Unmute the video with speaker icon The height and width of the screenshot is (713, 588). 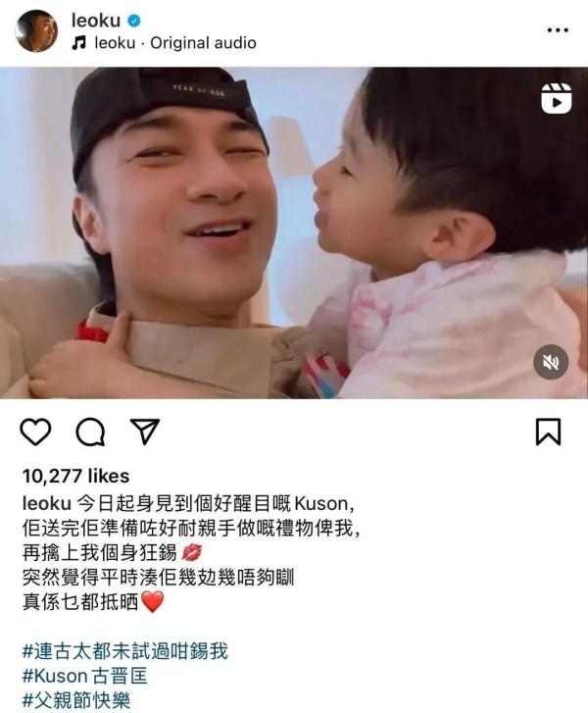tap(551, 362)
